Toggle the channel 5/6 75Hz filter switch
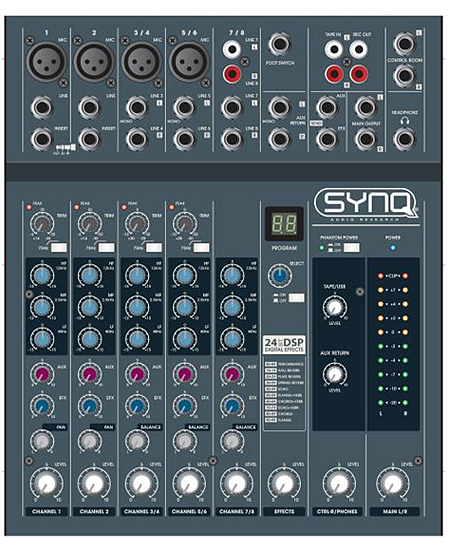Image resolution: width=450 pixels, height=550 pixels. tap(202, 248)
